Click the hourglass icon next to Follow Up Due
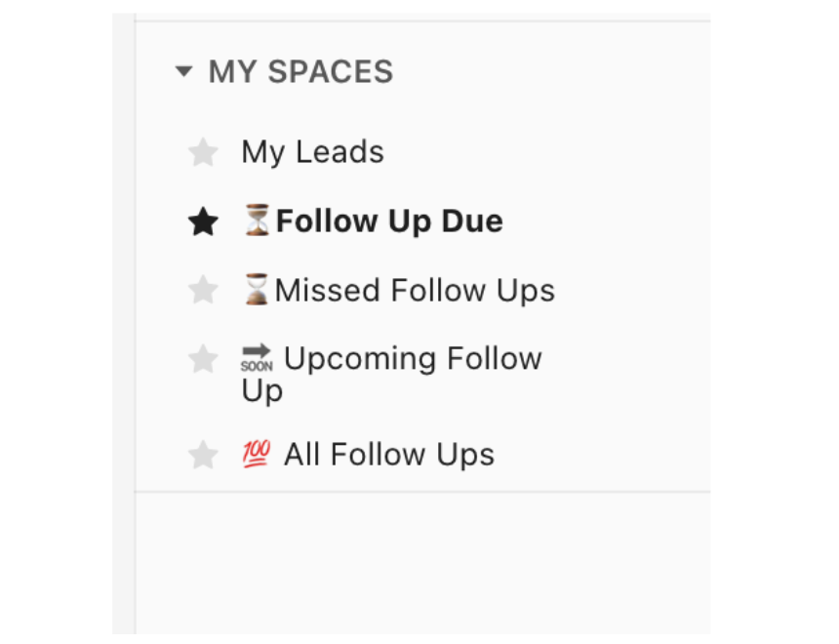Screen dimensions: 839x644 260,221
